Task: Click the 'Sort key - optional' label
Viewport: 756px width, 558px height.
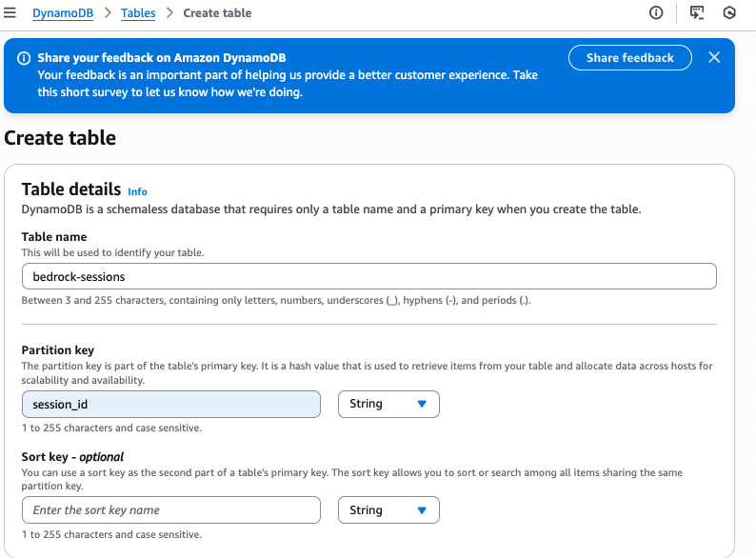Action: pyautogui.click(x=72, y=457)
